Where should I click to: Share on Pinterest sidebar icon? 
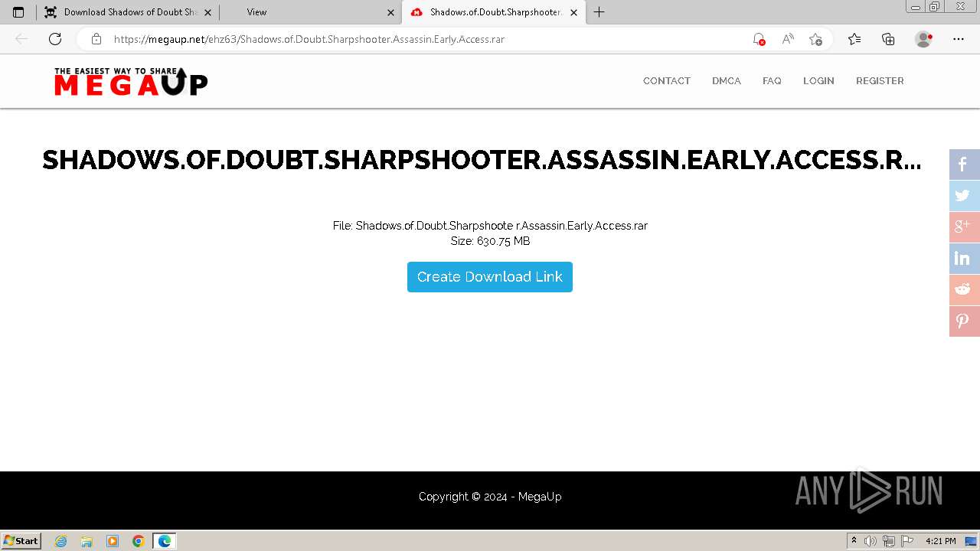click(x=964, y=321)
